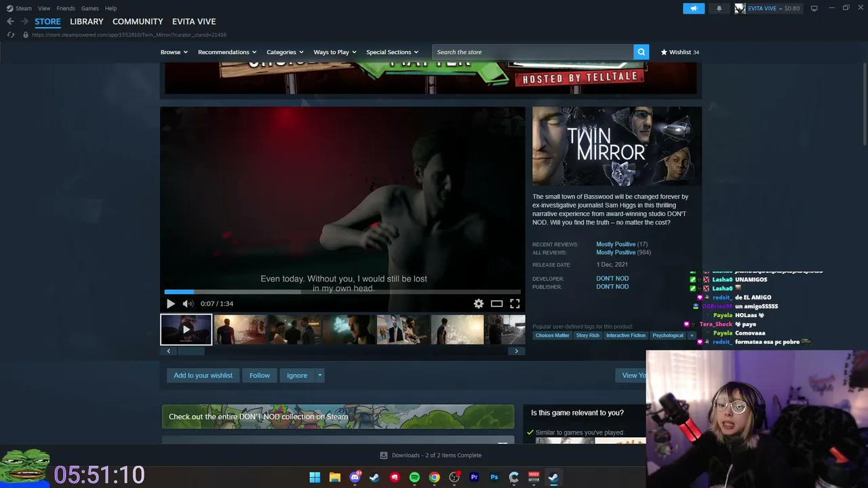Open video settings gear in the player

pos(479,304)
